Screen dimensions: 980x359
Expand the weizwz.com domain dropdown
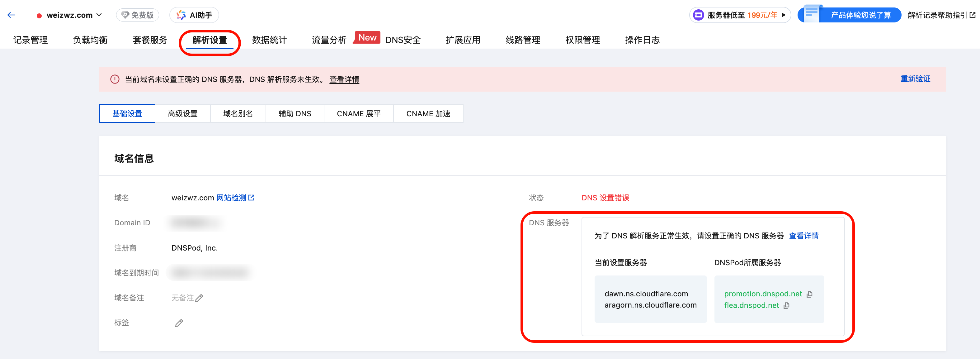coord(99,15)
